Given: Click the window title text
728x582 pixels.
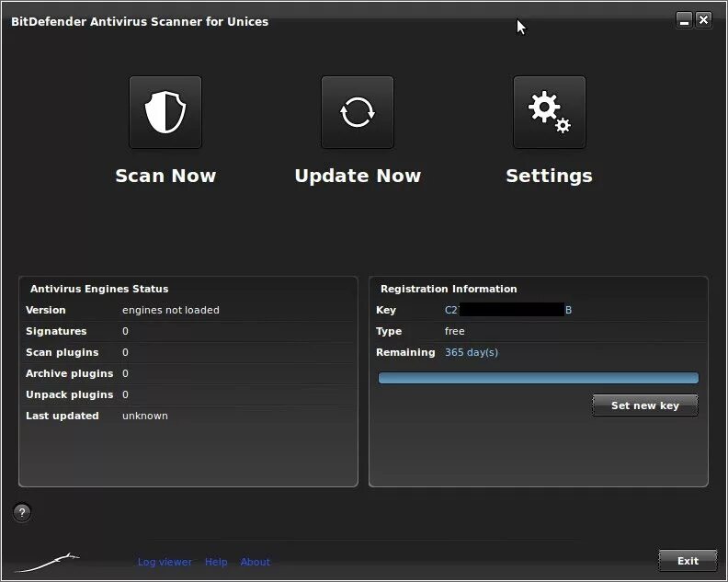Looking at the screenshot, I should pyautogui.click(x=140, y=21).
